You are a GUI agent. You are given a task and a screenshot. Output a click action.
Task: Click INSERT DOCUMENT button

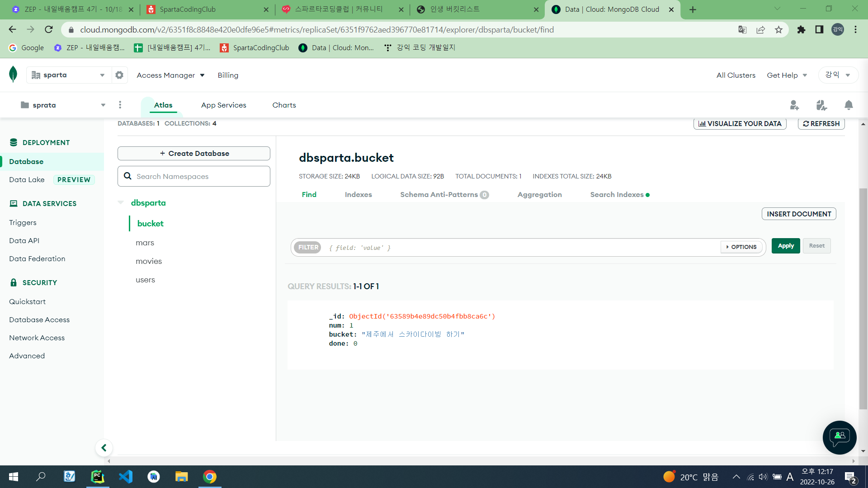coord(799,214)
